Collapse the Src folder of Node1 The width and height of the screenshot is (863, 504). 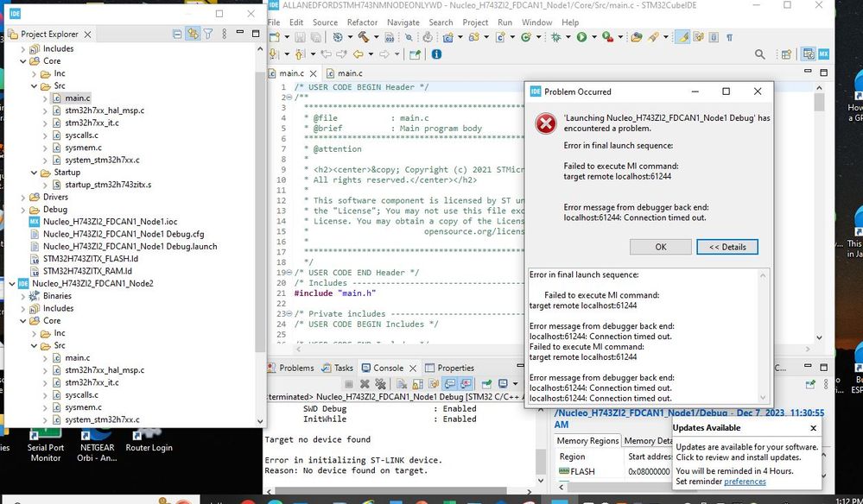[x=35, y=85]
